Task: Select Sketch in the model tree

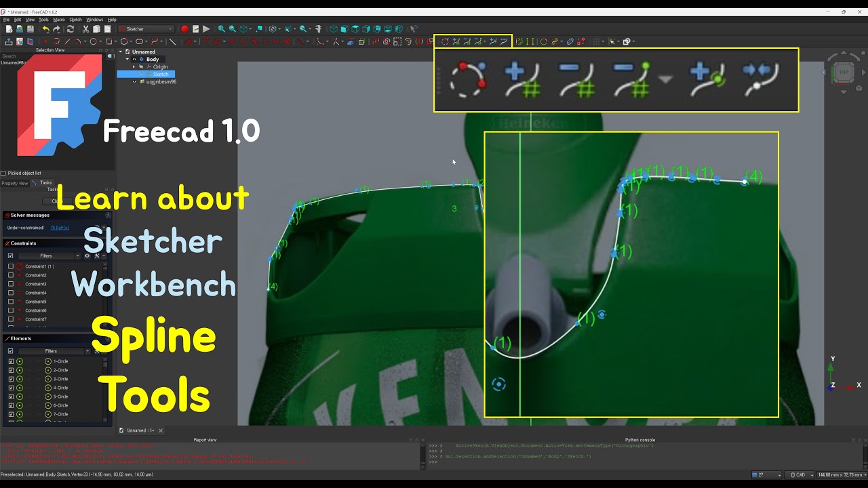Action: click(x=161, y=74)
